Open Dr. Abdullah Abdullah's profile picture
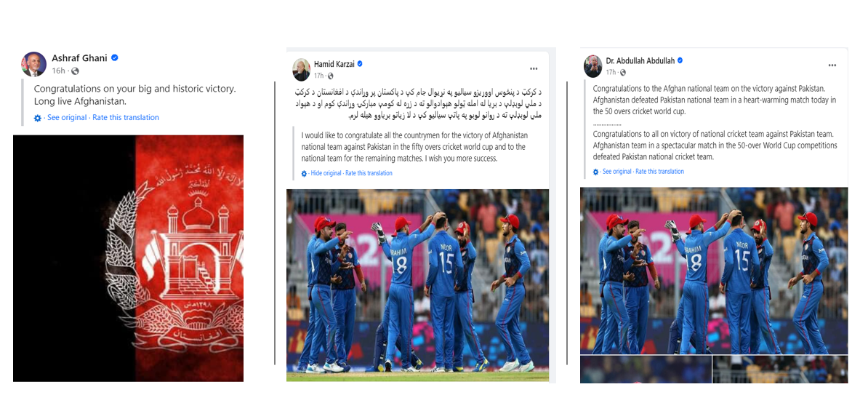Screen dimensions: 868x419 (593, 66)
